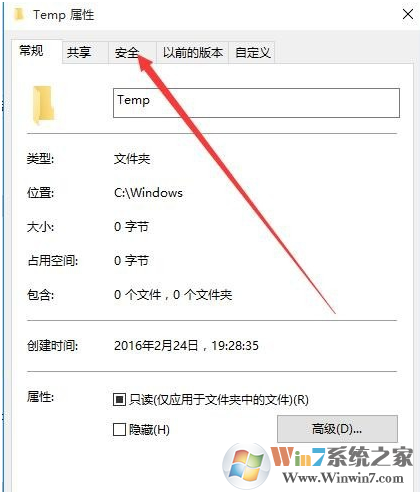420x492 pixels.
Task: Click the large yellow Temp folder icon
Action: click(43, 104)
